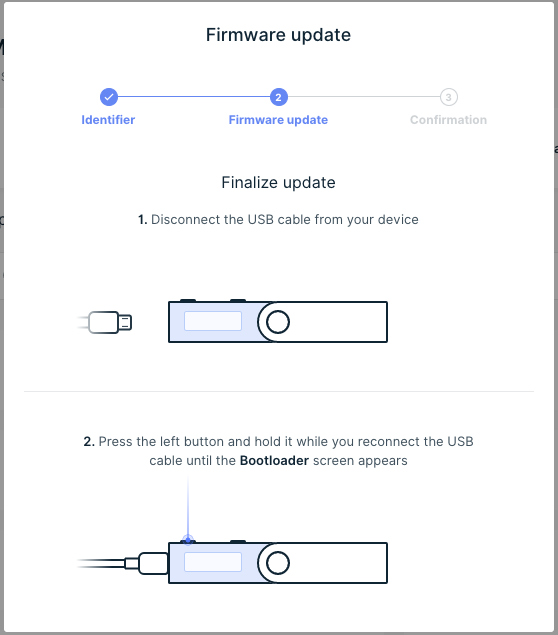
Task: Click the bold Bootloader word
Action: pyautogui.click(x=274, y=461)
